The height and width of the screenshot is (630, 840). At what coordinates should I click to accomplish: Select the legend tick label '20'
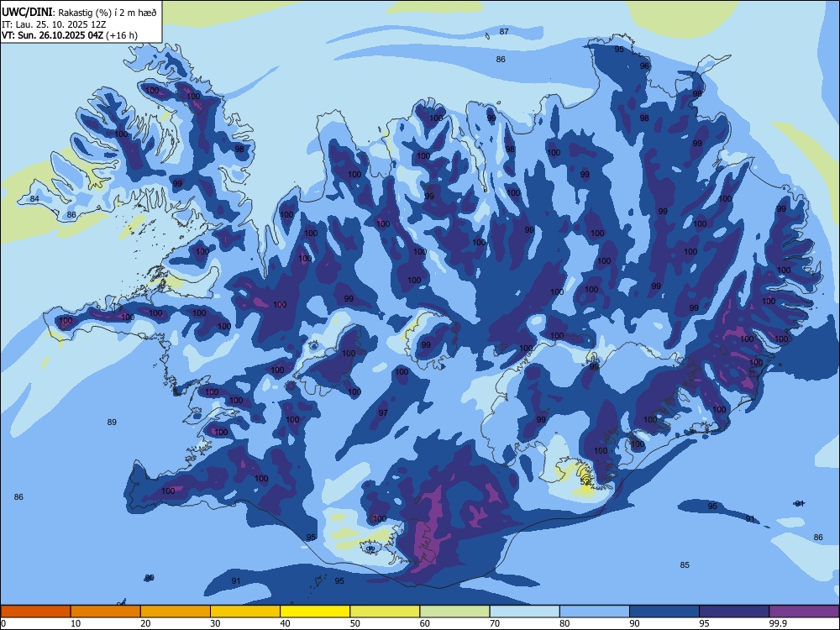pyautogui.click(x=145, y=623)
